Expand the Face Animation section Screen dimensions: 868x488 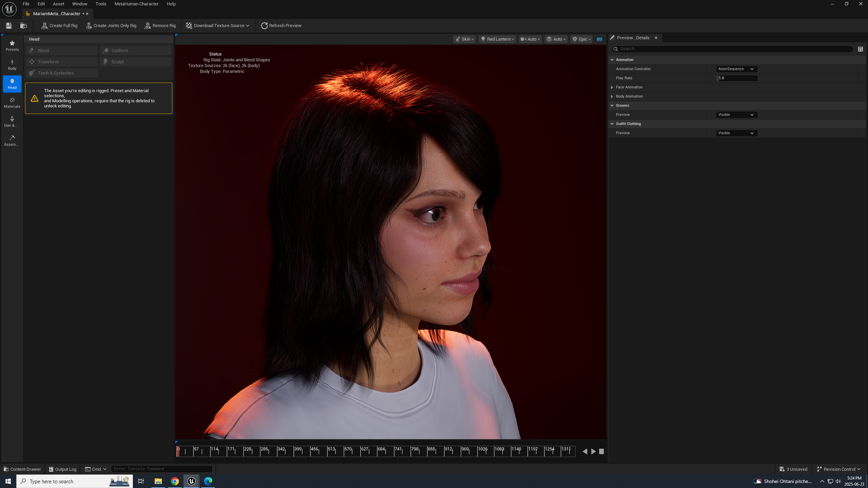612,87
